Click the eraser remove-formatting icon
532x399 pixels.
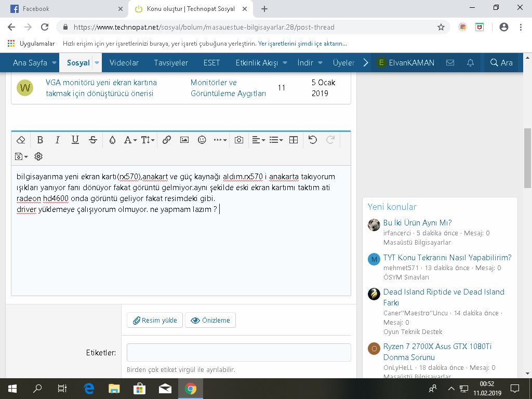click(21, 140)
